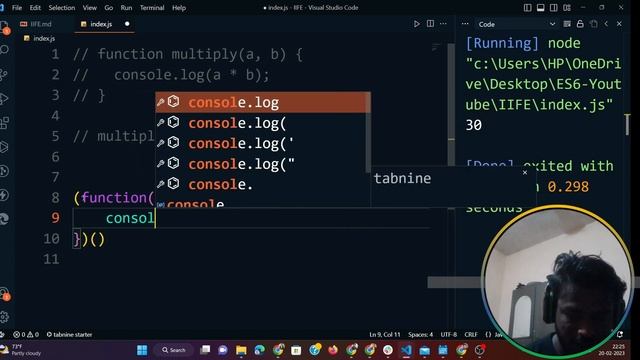This screenshot has height=360, width=640.
Task: Open the Accounts icon in activity bar
Action: coord(4,294)
